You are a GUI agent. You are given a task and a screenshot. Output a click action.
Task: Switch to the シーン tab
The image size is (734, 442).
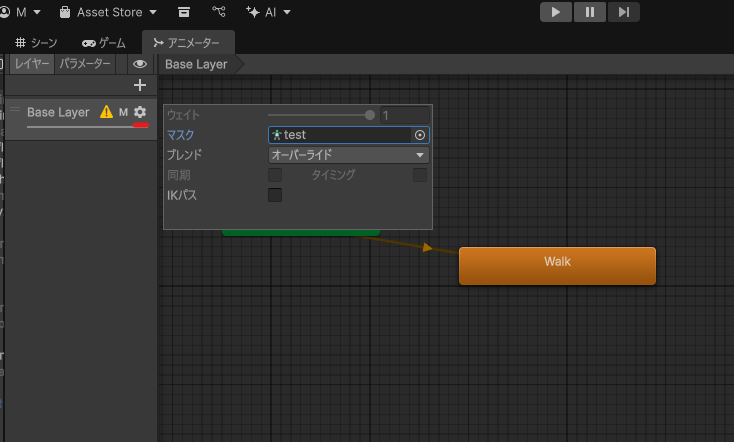coord(36,43)
